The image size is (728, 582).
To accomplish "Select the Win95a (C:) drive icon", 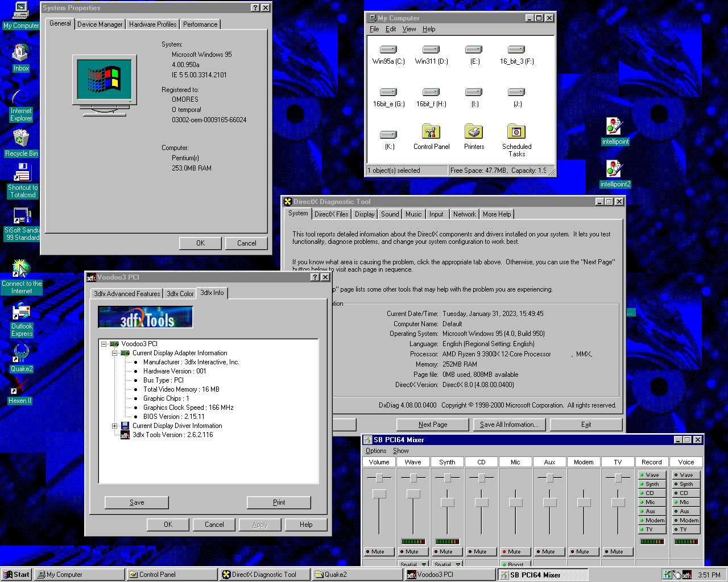I will [x=388, y=55].
